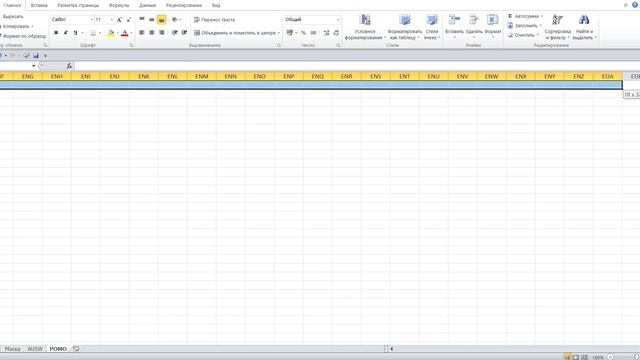This screenshot has height=360, width=640.
Task: Apply yellow fill color bucket
Action: pos(111,33)
